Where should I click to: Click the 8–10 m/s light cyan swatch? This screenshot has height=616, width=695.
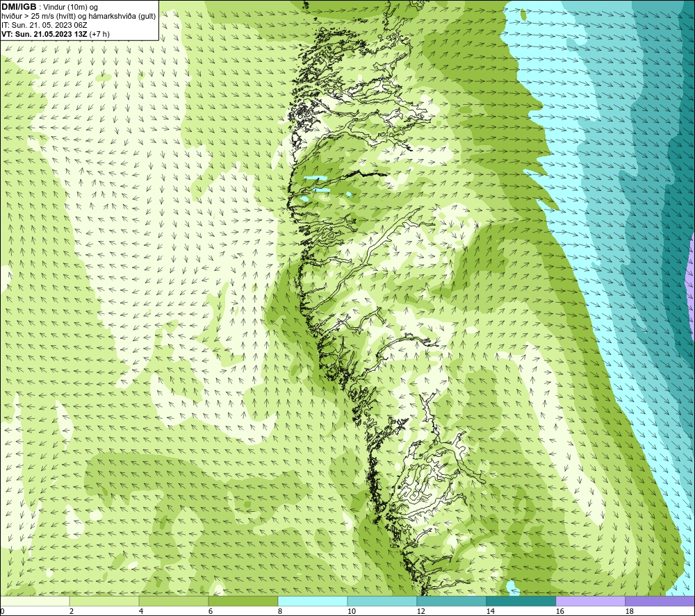(x=313, y=601)
